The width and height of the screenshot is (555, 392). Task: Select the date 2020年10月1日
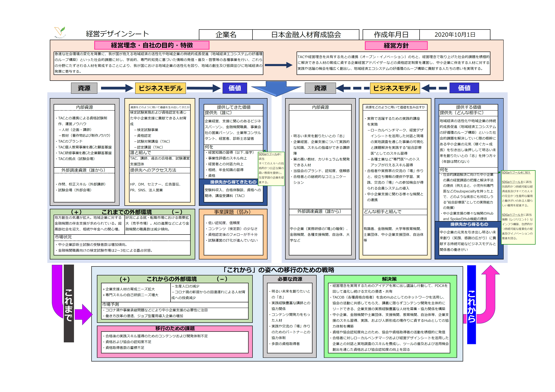point(455,35)
